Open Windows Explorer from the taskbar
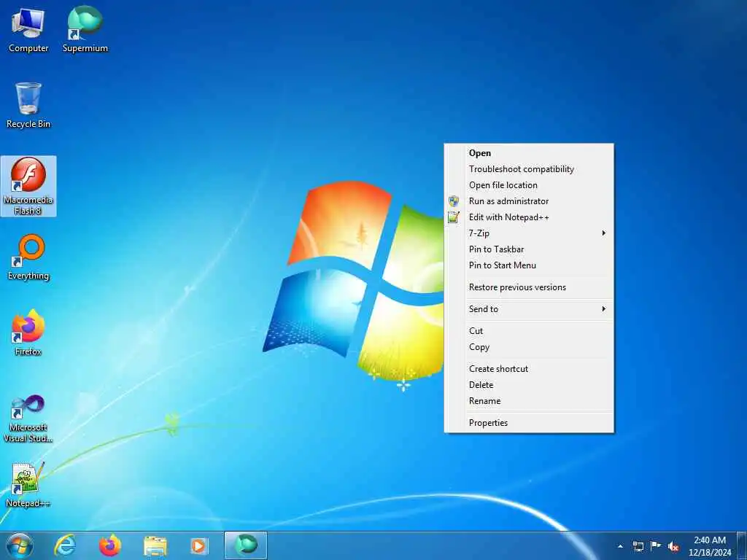This screenshot has width=747, height=560. [155, 546]
